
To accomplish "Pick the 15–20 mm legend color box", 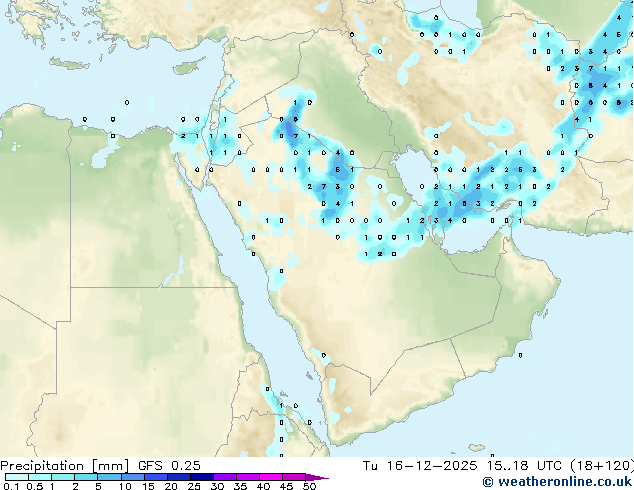I will coord(155,477).
